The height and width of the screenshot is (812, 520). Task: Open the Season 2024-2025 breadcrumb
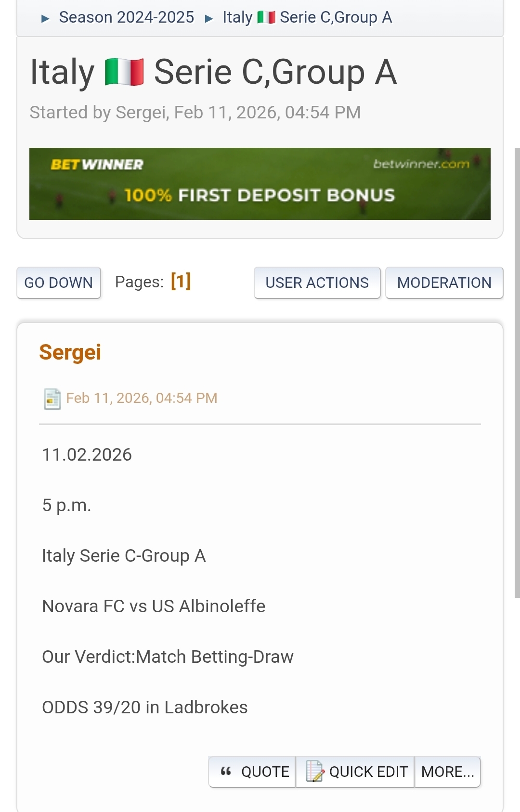[126, 18]
